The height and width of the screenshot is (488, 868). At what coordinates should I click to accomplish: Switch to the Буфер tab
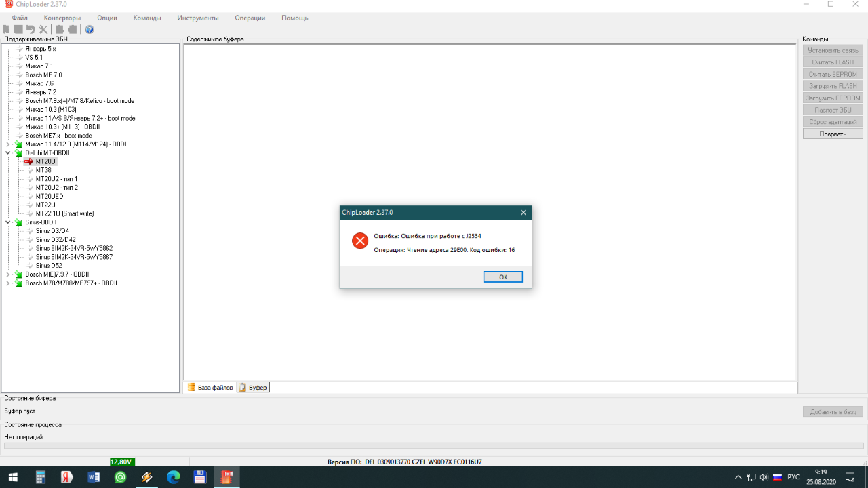click(253, 388)
